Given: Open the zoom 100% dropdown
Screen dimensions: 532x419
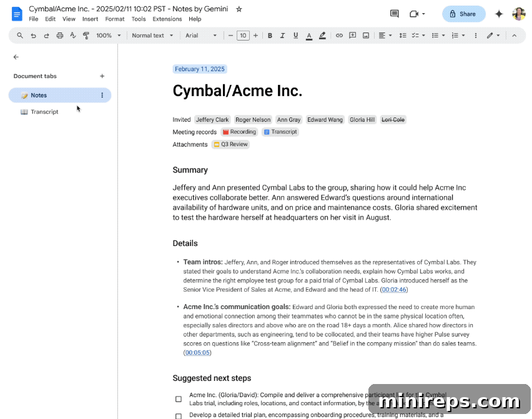Looking at the screenshot, I should [109, 36].
